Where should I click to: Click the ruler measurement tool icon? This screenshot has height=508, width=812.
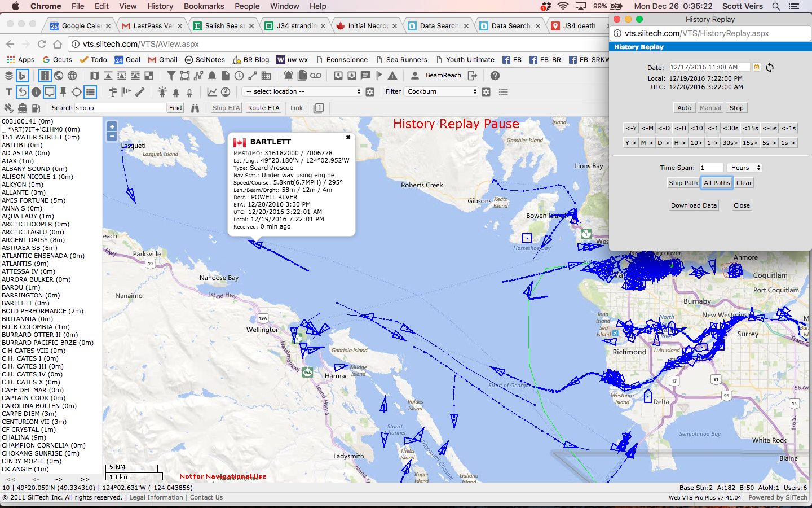pyautogui.click(x=140, y=91)
